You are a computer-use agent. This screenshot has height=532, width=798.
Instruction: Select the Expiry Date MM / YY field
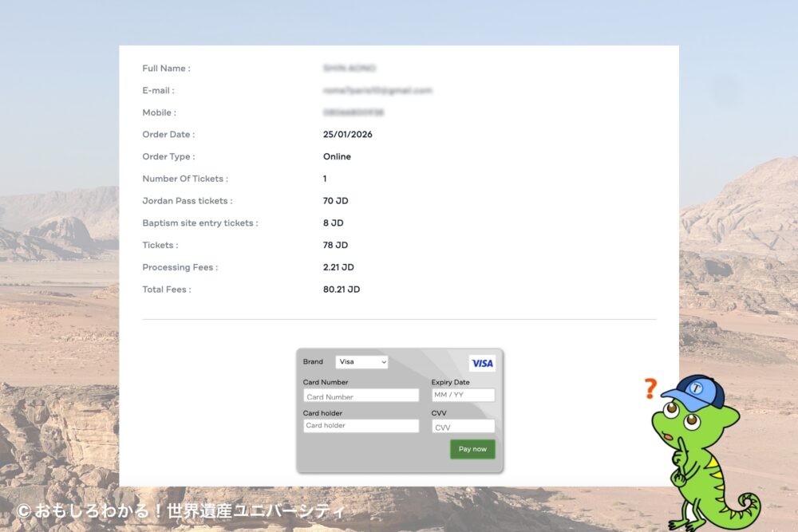463,396
